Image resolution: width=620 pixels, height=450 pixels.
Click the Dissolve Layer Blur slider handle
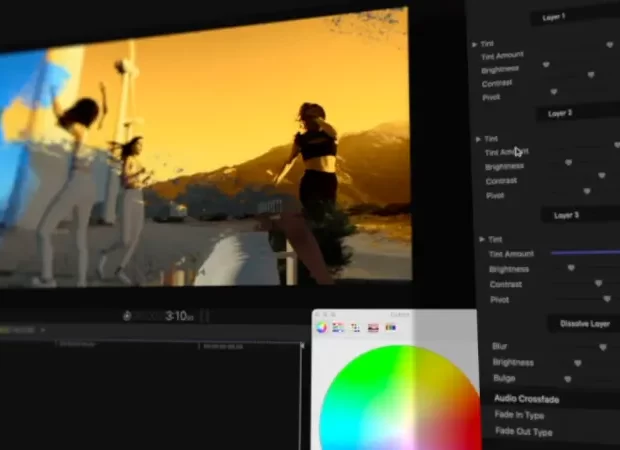tap(603, 347)
